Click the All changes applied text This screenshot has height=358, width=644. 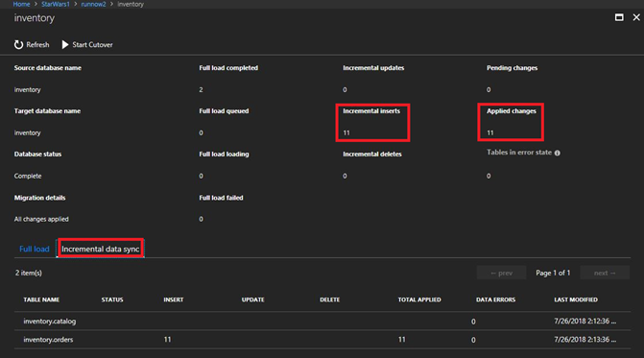pyautogui.click(x=41, y=219)
